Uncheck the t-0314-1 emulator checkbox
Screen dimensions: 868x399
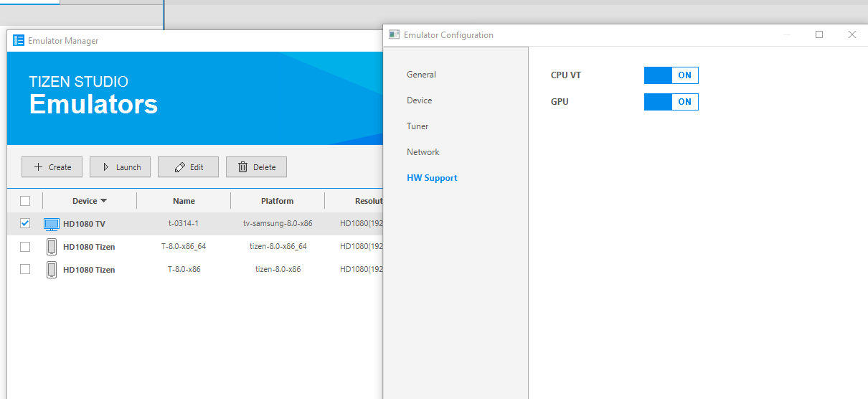[25, 224]
